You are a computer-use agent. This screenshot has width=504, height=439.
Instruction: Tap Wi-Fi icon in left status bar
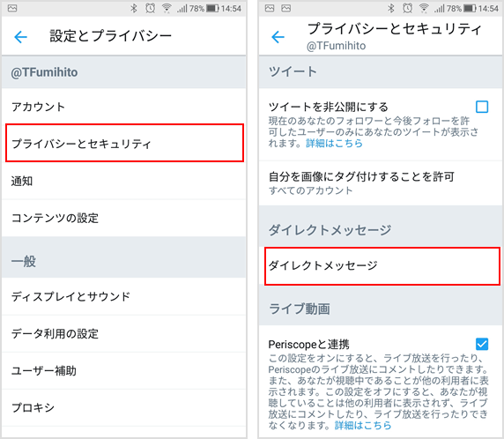click(167, 8)
